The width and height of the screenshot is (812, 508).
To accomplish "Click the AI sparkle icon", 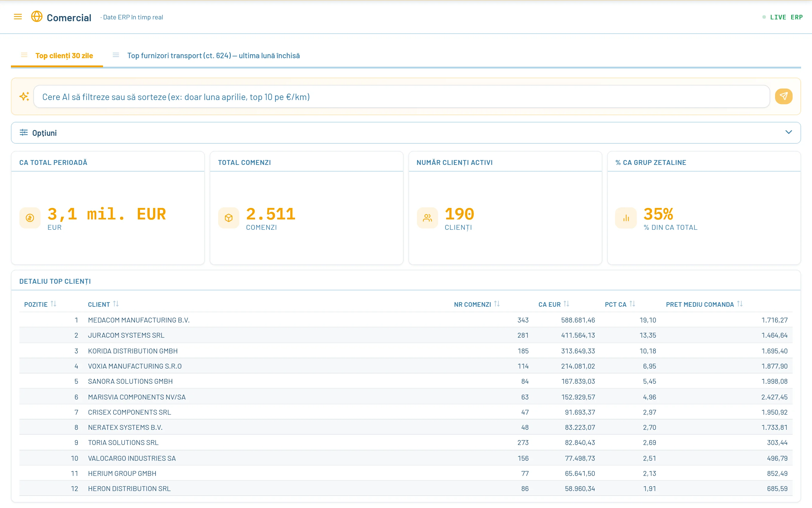I will (24, 96).
